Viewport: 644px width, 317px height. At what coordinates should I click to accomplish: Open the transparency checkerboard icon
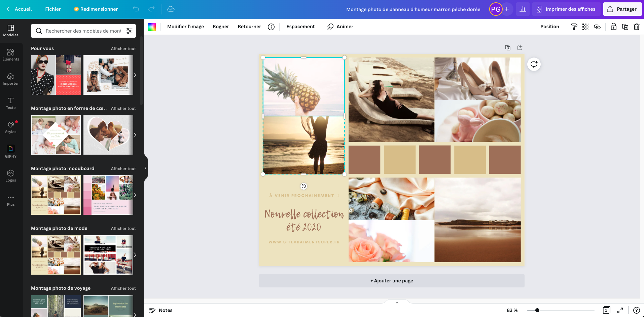pyautogui.click(x=586, y=27)
